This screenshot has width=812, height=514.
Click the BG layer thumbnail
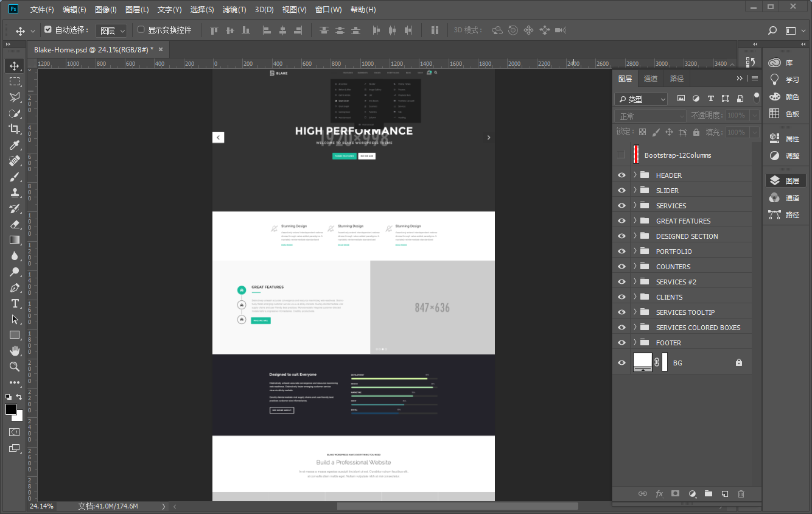[x=642, y=362]
